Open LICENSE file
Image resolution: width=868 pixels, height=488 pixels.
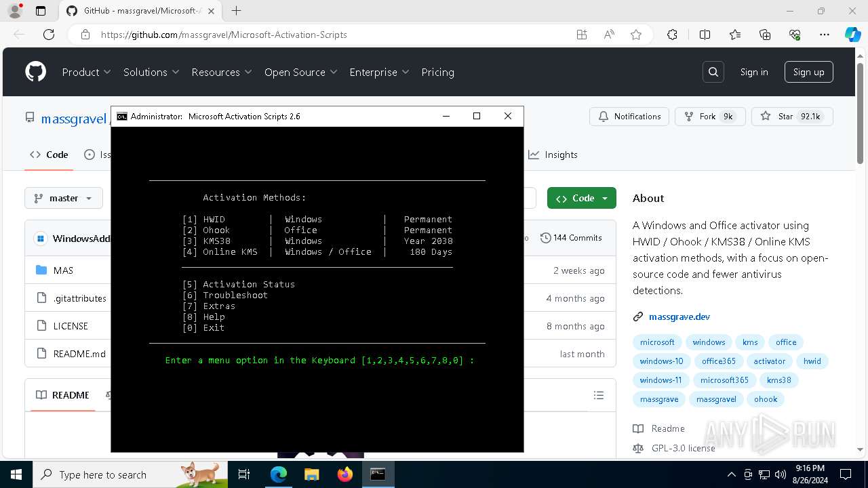click(71, 326)
